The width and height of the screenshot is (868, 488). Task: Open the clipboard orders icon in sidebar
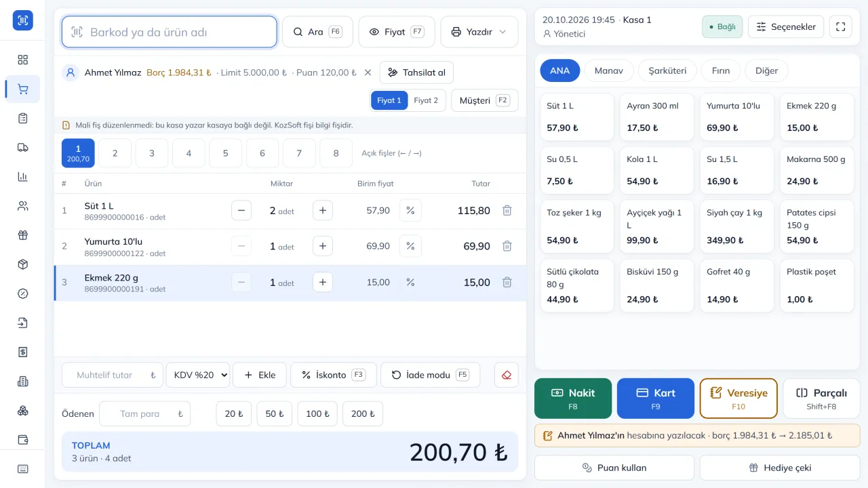pos(23,118)
